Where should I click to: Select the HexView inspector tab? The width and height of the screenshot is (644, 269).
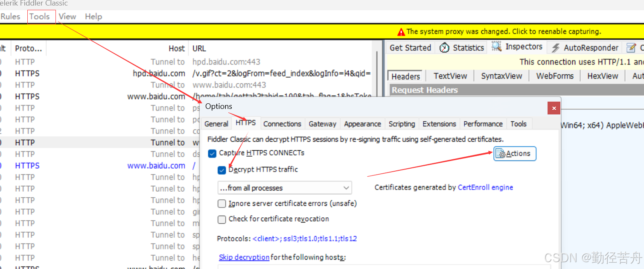coord(603,76)
